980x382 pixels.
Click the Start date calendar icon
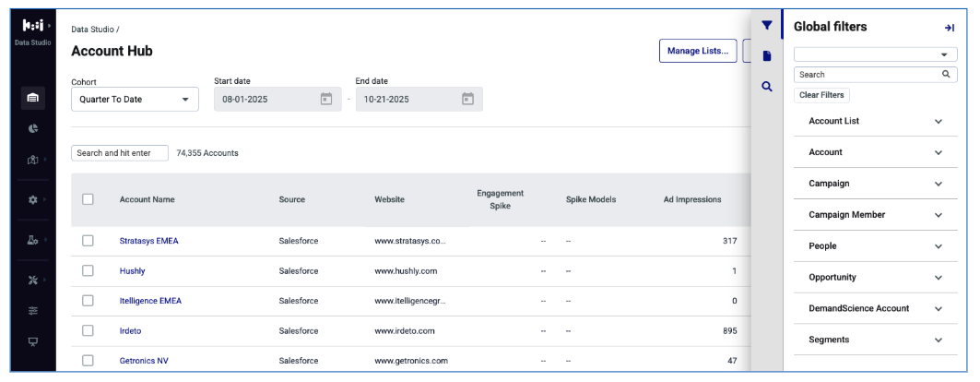tap(326, 99)
